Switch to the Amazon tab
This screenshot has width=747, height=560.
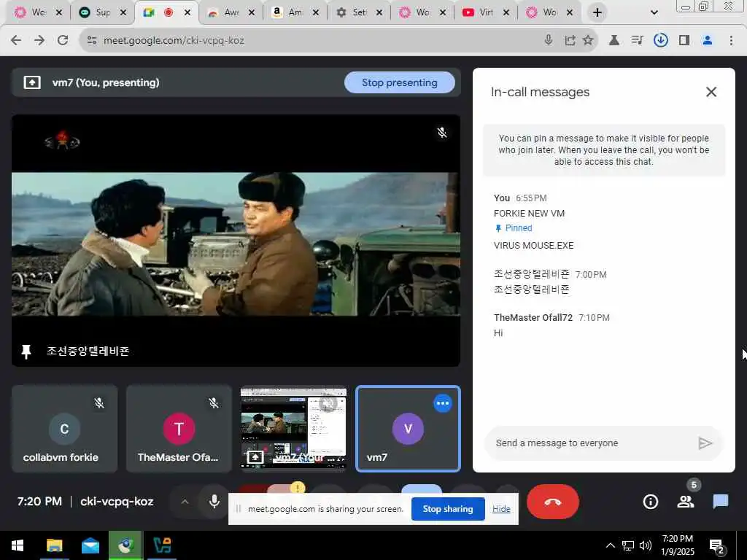click(289, 13)
